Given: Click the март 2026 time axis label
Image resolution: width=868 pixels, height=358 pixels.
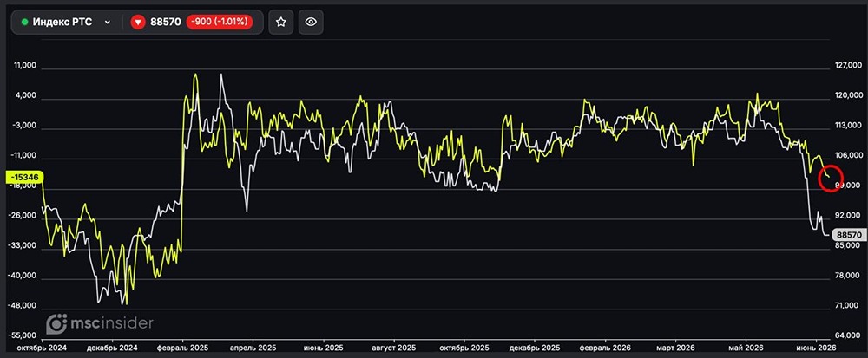Looking at the screenshot, I should (x=674, y=348).
